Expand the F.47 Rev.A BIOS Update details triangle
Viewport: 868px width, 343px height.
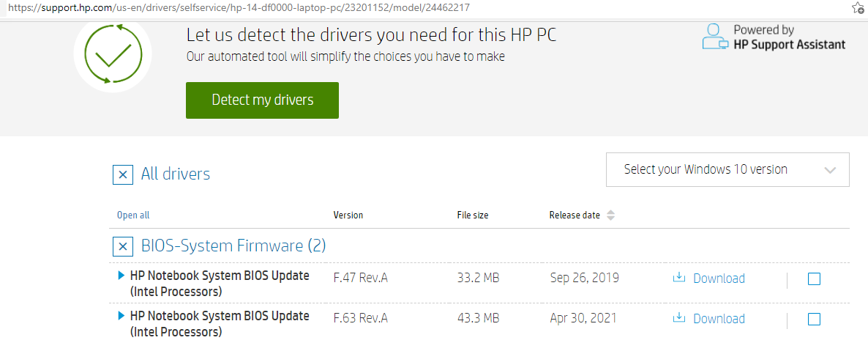point(121,276)
